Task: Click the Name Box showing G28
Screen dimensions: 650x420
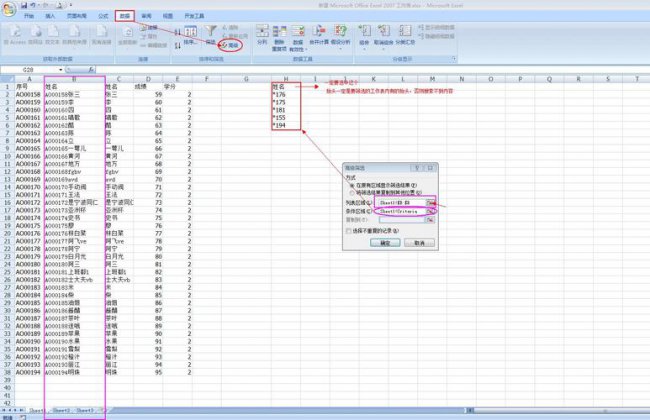Action: [29, 70]
